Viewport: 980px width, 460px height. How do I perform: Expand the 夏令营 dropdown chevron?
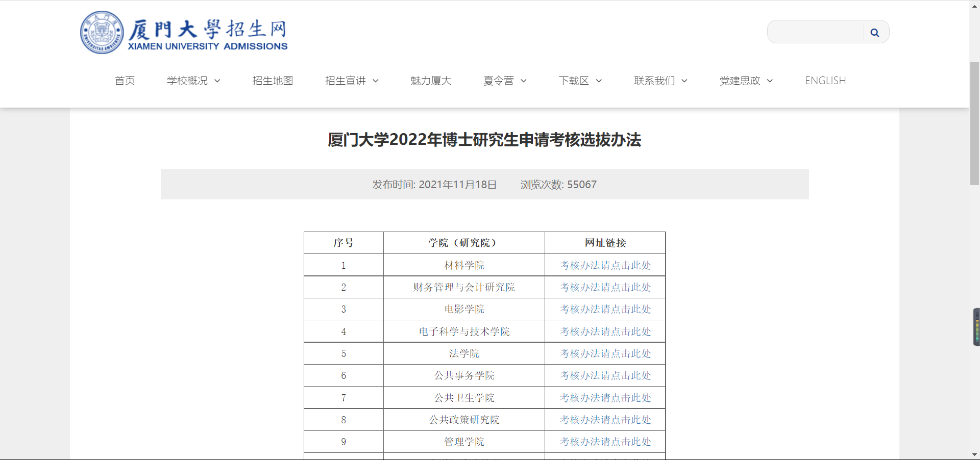click(x=524, y=81)
